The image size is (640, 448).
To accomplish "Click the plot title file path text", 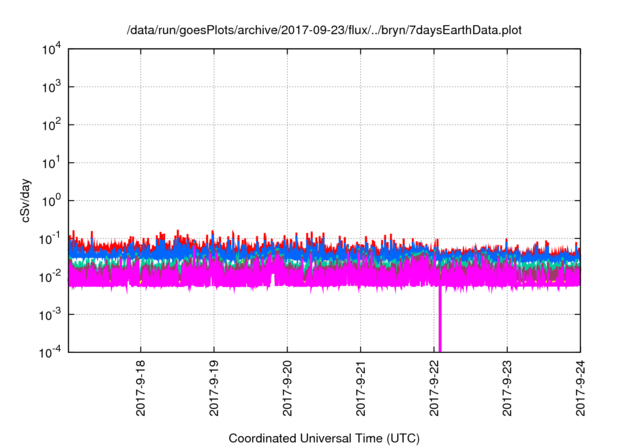I will point(324,30).
